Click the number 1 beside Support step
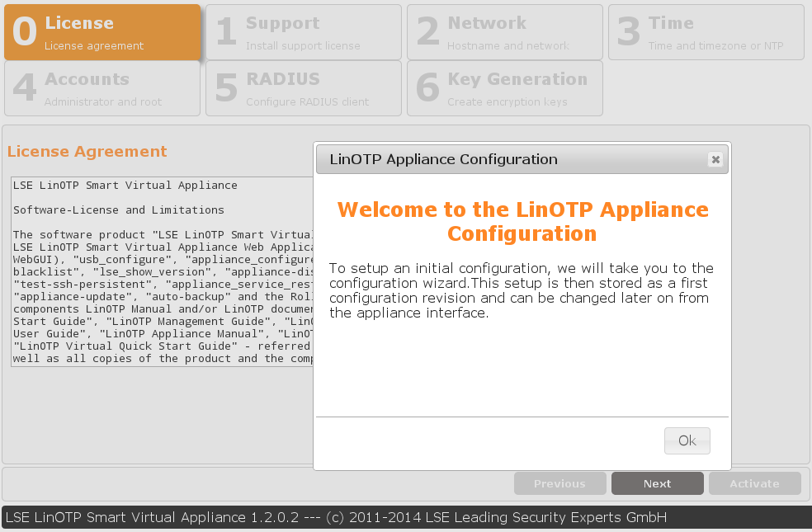This screenshot has height=532, width=812. pos(225,33)
